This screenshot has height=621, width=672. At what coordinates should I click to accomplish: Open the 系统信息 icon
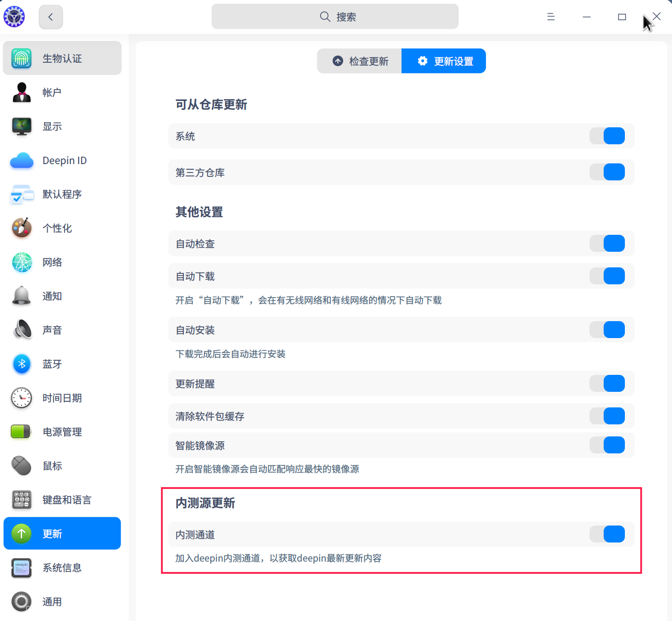22,568
